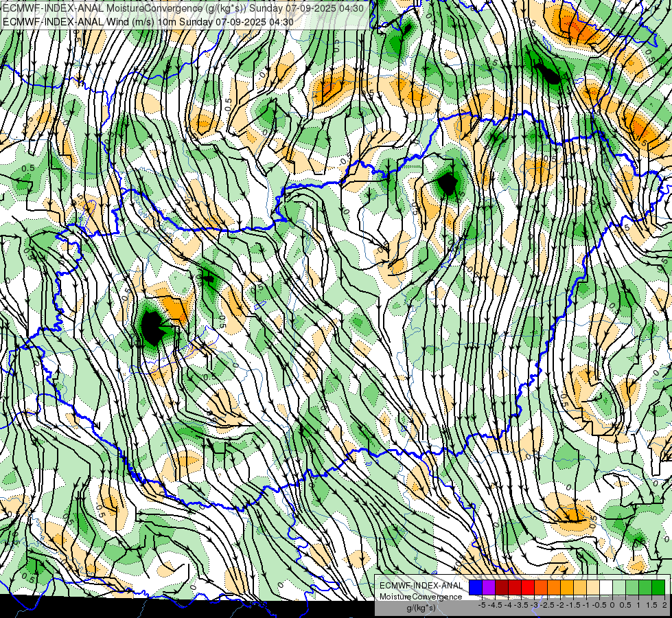Click the 'Wind (m/s) 10m' title line

pos(148,22)
